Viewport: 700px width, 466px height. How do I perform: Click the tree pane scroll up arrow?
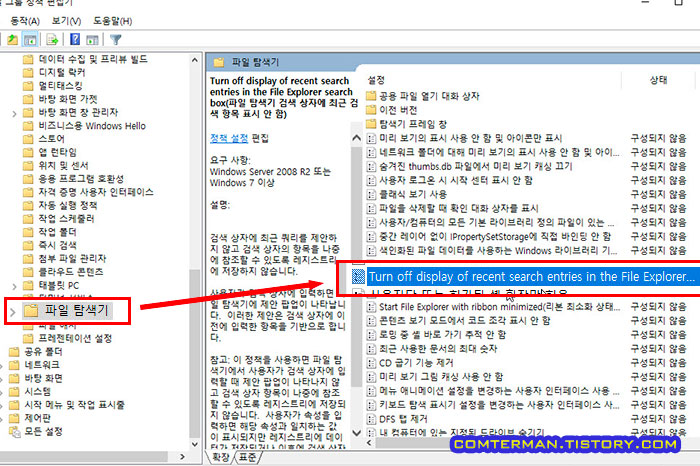[195, 60]
